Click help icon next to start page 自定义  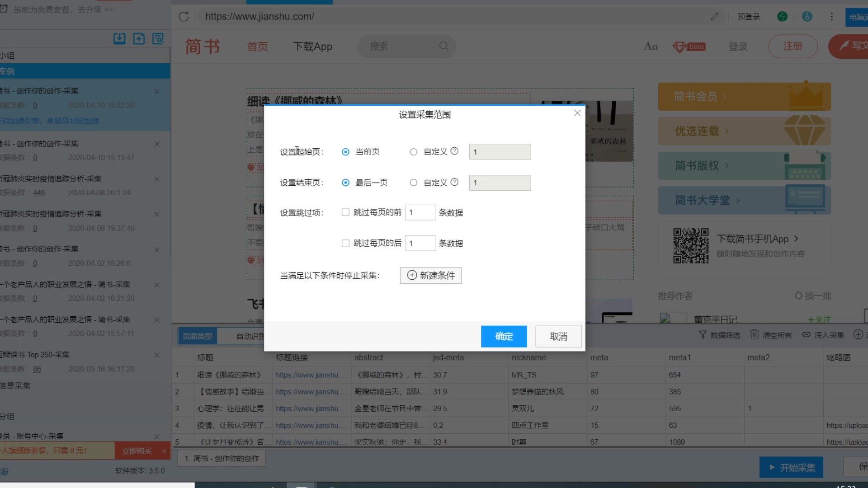pos(454,151)
